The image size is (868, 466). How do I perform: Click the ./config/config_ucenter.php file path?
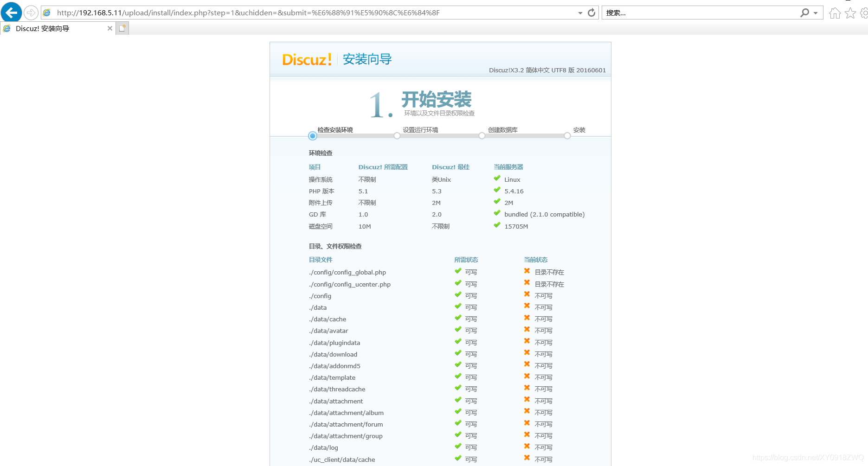coord(350,284)
